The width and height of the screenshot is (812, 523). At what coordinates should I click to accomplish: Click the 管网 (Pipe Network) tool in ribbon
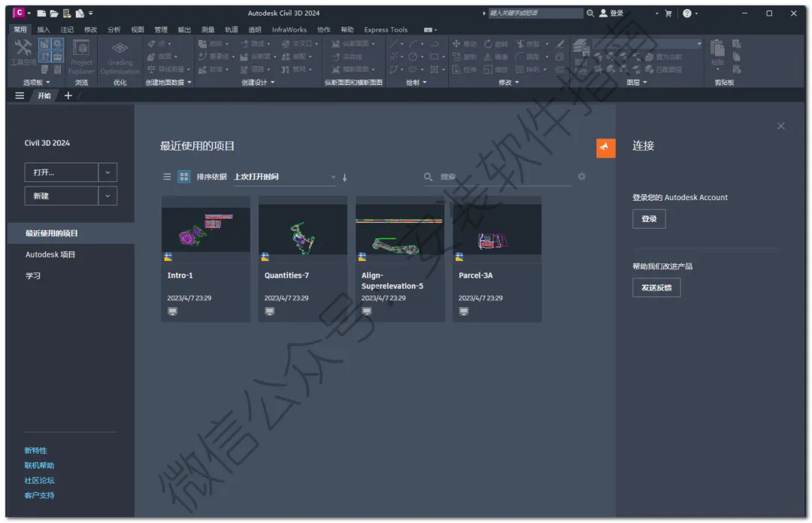[x=297, y=69]
